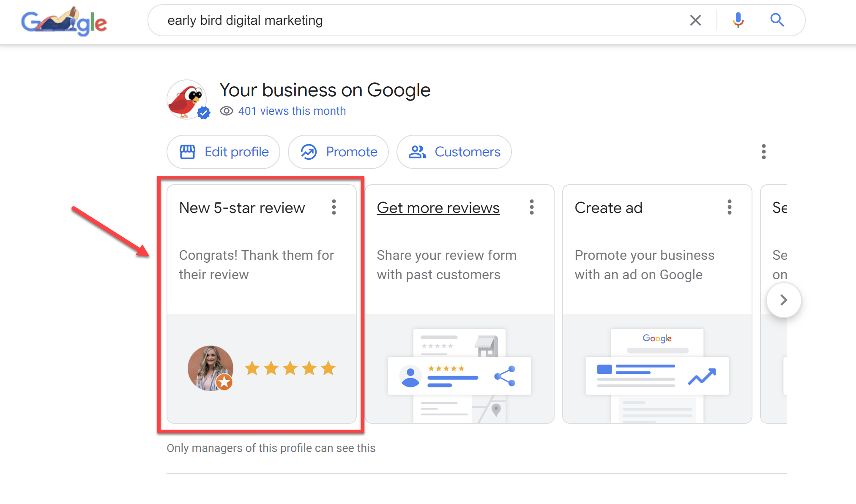Click the eye icon next to monthly views
Image resolution: width=856 pixels, height=504 pixels.
[x=227, y=111]
